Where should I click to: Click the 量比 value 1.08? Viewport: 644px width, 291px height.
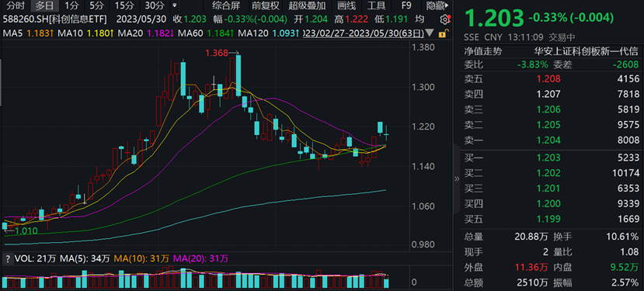point(630,252)
